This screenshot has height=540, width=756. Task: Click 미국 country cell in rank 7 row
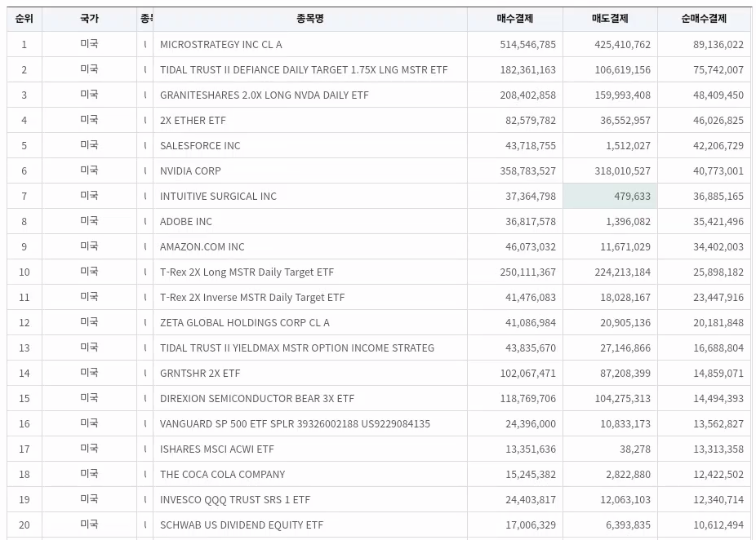click(x=89, y=196)
